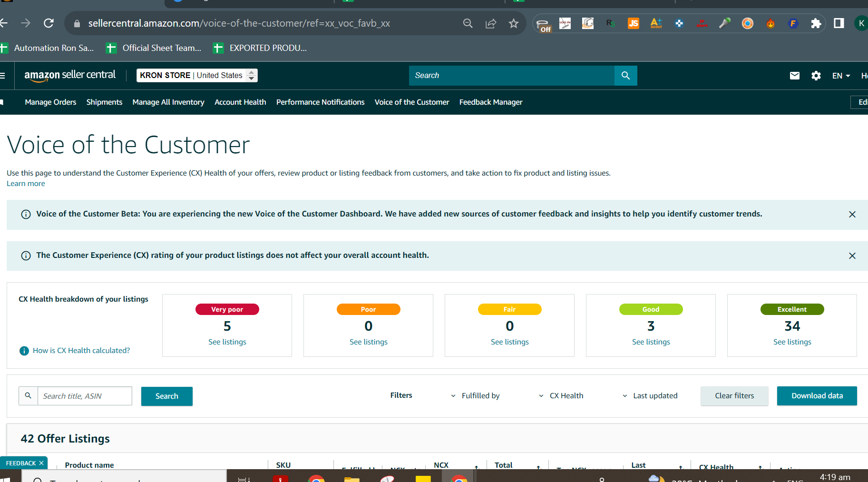Open Manage All Inventory menu item
Image resolution: width=868 pixels, height=482 pixels.
coord(168,102)
